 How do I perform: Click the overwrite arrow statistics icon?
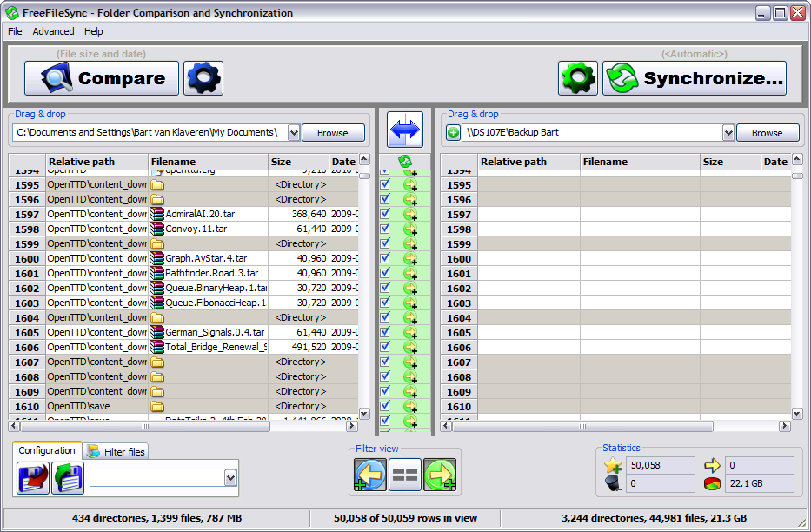pos(712,465)
